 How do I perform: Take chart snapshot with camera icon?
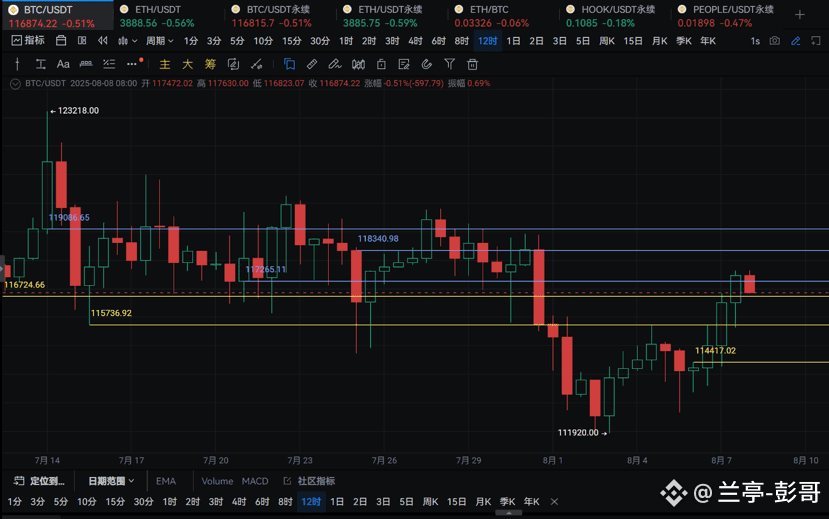[x=775, y=41]
